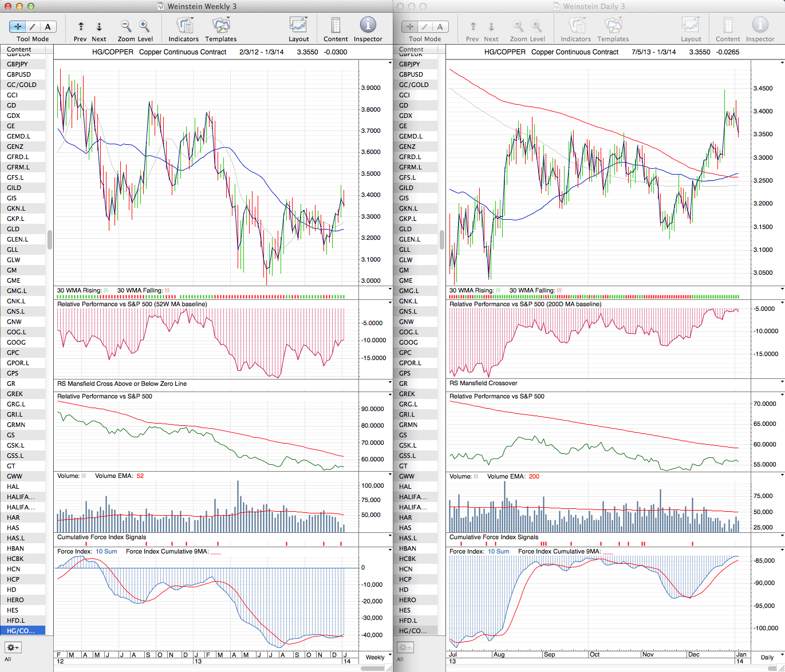
Task: Open Indicators in the Weekly window toolbar
Action: click(184, 26)
